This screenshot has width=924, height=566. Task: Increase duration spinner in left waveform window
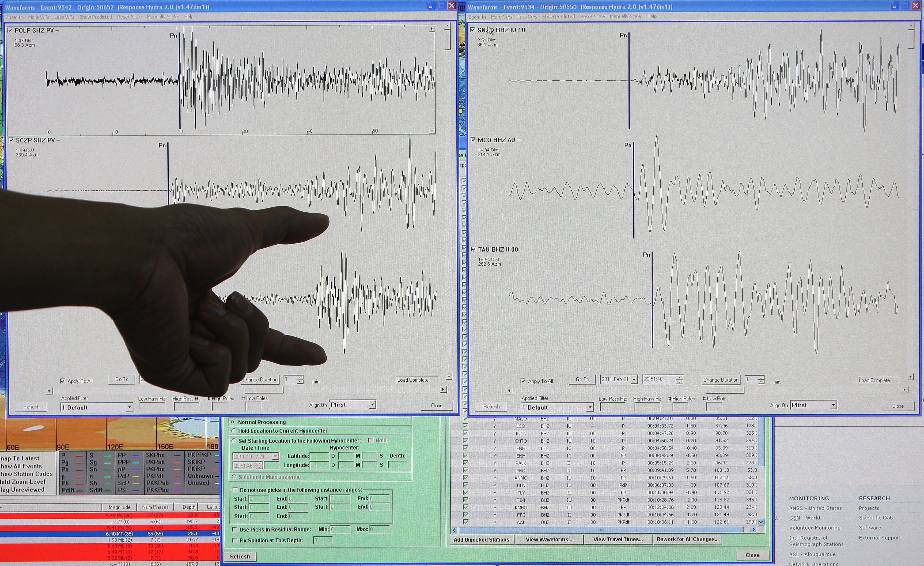(x=300, y=377)
